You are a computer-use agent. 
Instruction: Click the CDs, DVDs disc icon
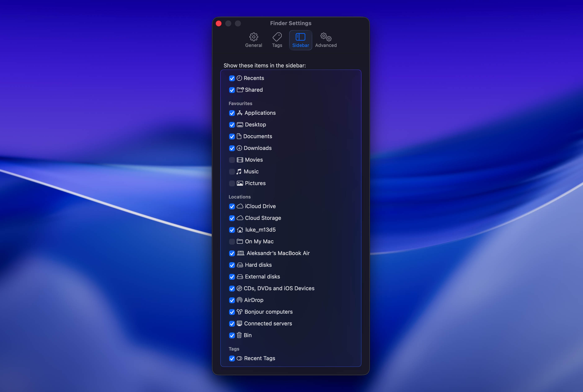click(x=239, y=289)
